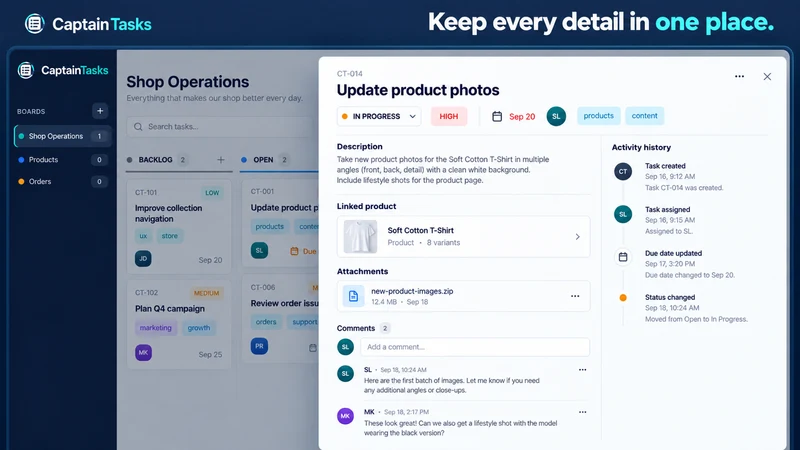Screen dimensions: 800x450
Task: Open the Plan Q4 campaign card
Action: pyautogui.click(x=179, y=324)
